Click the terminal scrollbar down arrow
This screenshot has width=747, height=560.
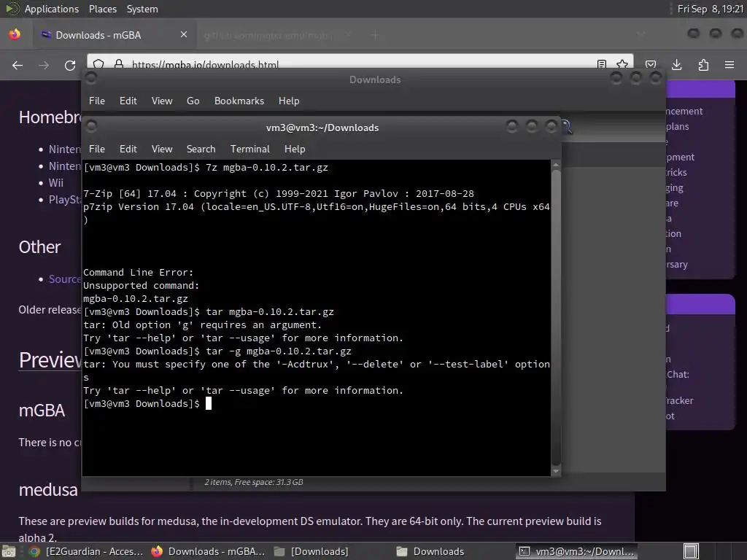[x=555, y=471]
